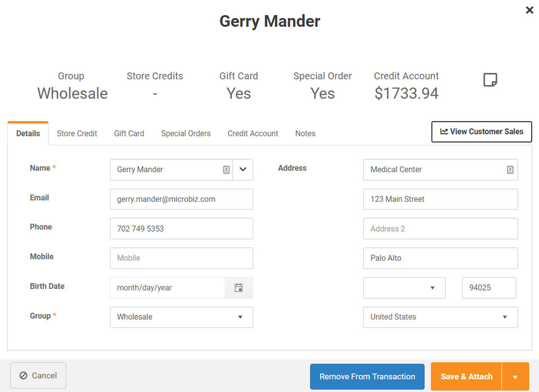The image size is (539, 392).
Task: Click the View Customer Sales button
Action: [481, 132]
